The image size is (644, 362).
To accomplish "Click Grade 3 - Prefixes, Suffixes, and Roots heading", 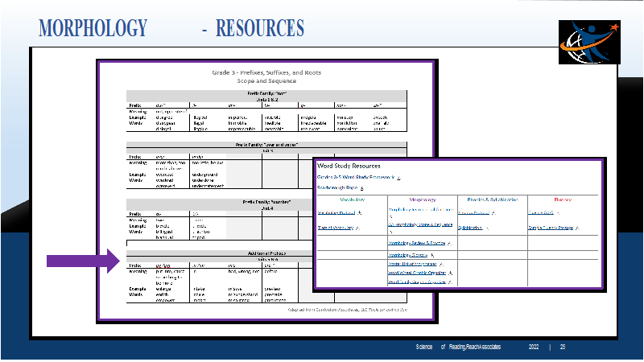I will (266, 72).
